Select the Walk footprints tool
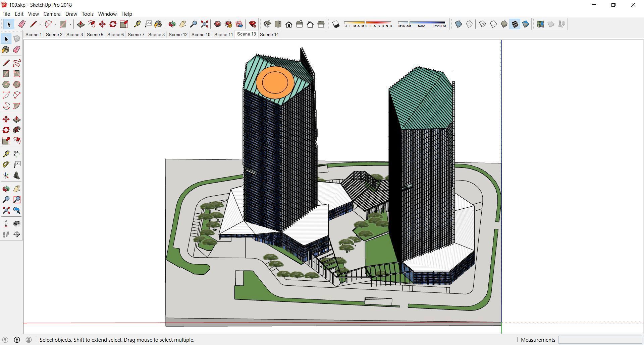This screenshot has height=345, width=644. [6, 234]
